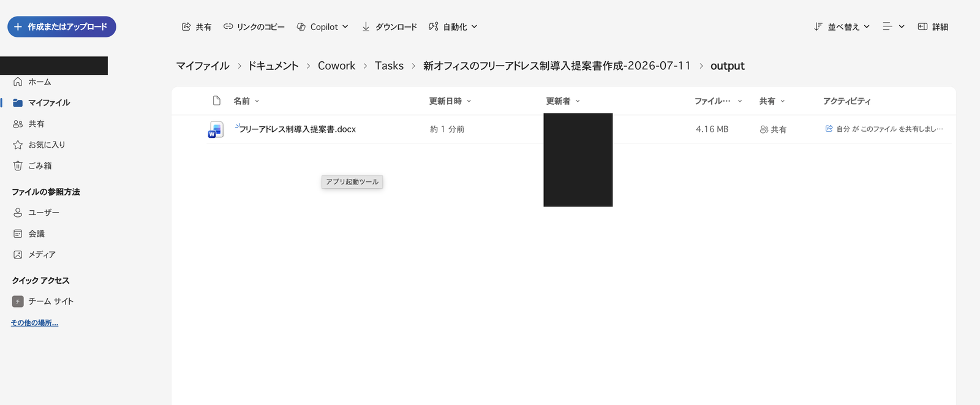This screenshot has width=980, height=405.
Task: Open 共有 column header menu
Action: (772, 101)
